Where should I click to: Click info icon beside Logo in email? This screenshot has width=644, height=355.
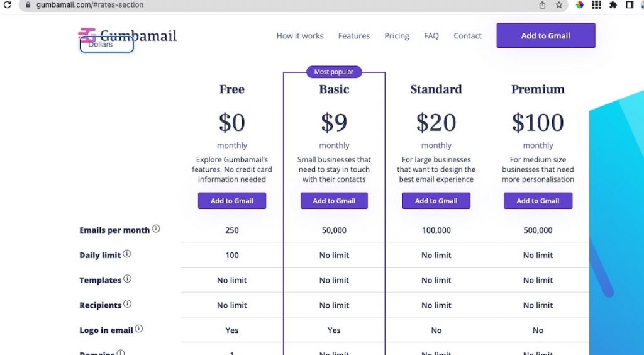point(139,329)
